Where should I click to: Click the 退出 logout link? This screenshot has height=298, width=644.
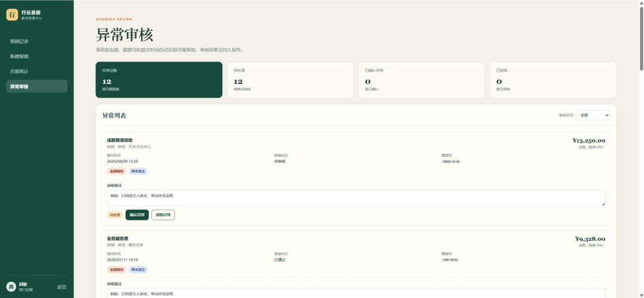click(x=61, y=287)
